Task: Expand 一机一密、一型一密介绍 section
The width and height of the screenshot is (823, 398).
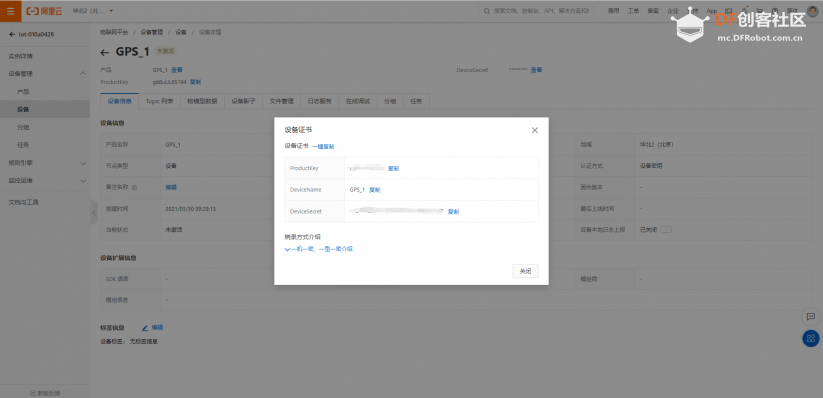Action: [x=319, y=249]
